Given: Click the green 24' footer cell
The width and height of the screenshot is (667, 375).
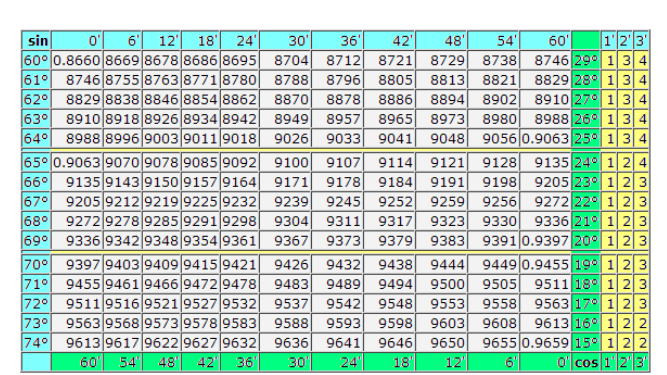Looking at the screenshot, I should 337,362.
